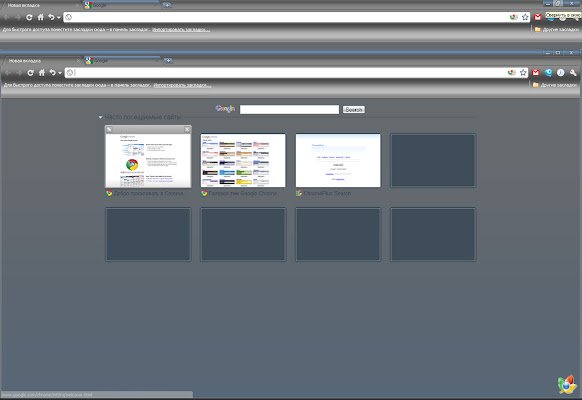
Task: Click the globe icon in back window address bar
Action: point(68,17)
